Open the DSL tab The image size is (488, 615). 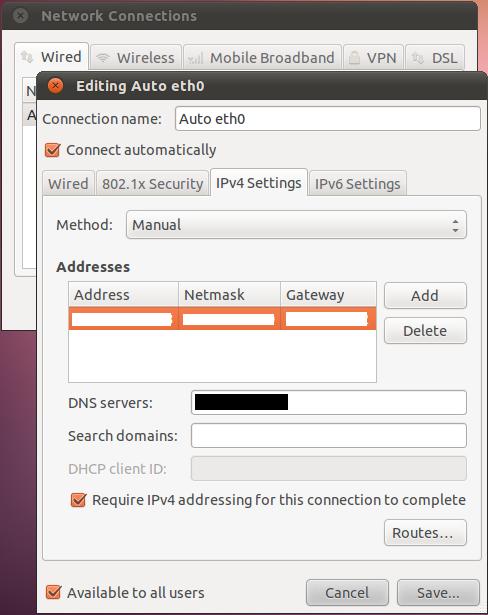pyautogui.click(x=435, y=58)
